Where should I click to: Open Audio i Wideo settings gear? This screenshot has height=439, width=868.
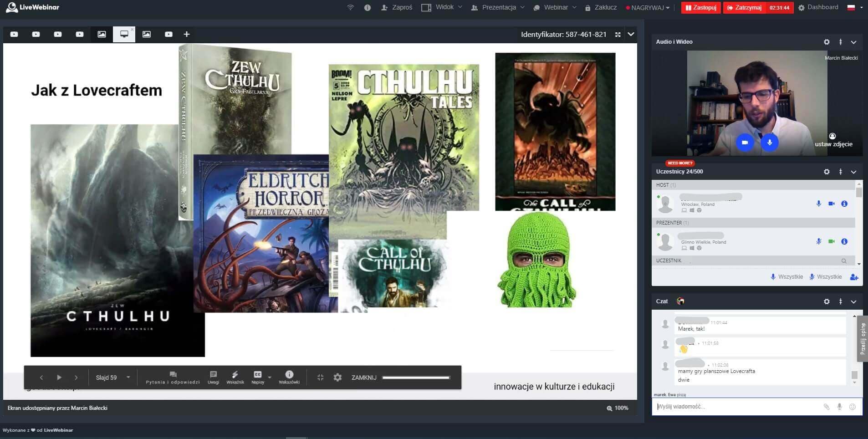[x=827, y=42]
